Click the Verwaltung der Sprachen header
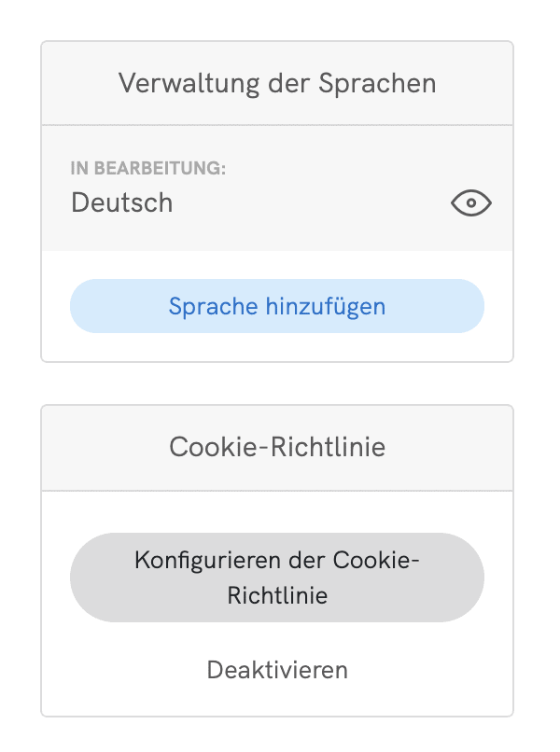The width and height of the screenshot is (560, 752). 277,83
